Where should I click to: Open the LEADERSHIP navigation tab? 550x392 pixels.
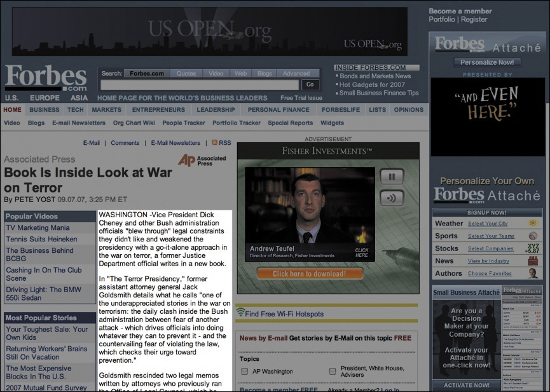click(216, 110)
